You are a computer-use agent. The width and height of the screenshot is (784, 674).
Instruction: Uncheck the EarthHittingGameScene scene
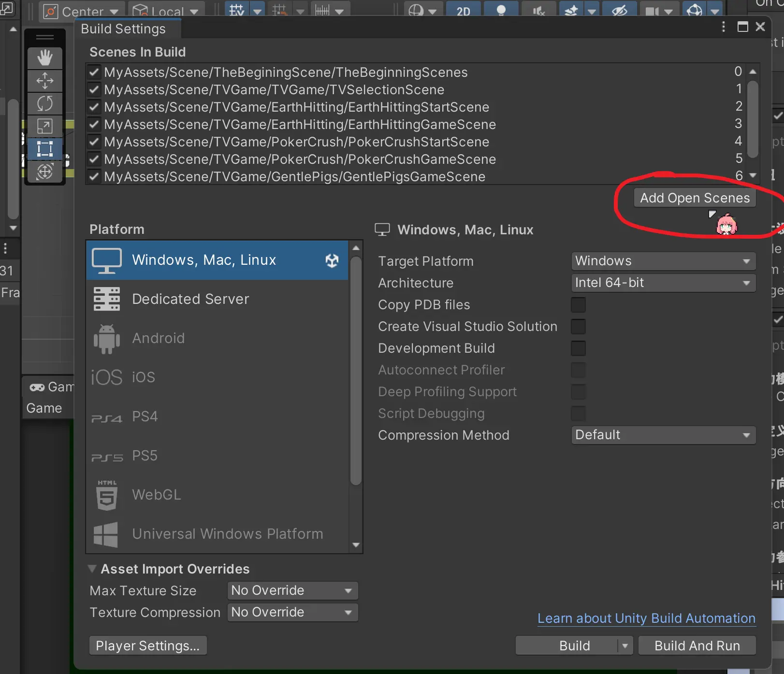pos(94,124)
